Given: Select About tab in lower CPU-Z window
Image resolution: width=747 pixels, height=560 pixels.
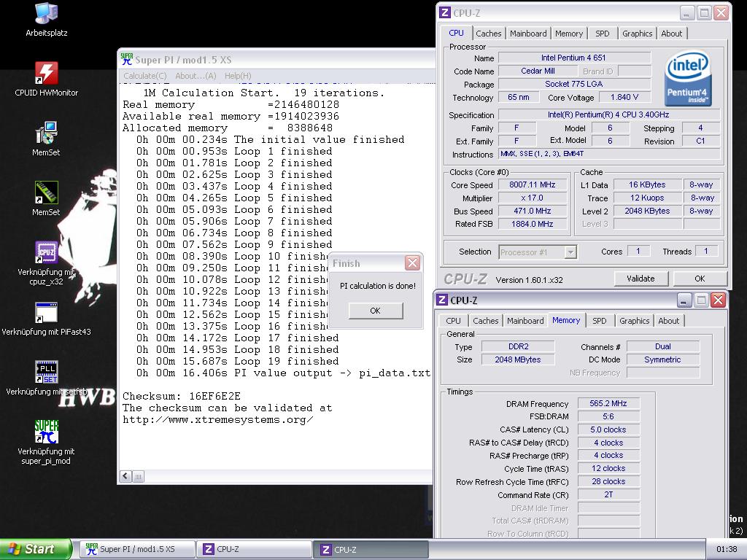Looking at the screenshot, I should pos(668,321).
